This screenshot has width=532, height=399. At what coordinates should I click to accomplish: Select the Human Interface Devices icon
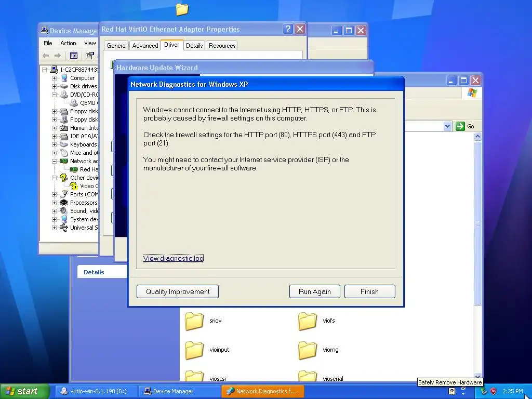coord(64,128)
